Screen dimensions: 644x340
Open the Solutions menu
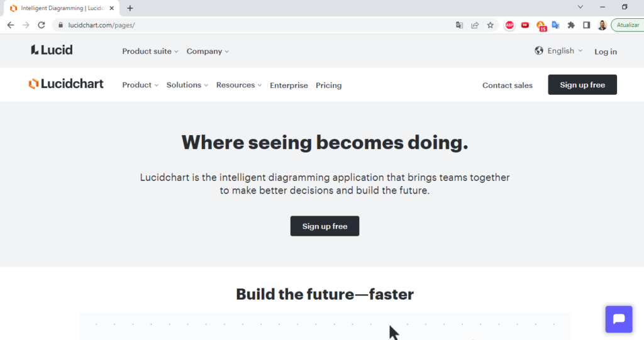(x=187, y=85)
